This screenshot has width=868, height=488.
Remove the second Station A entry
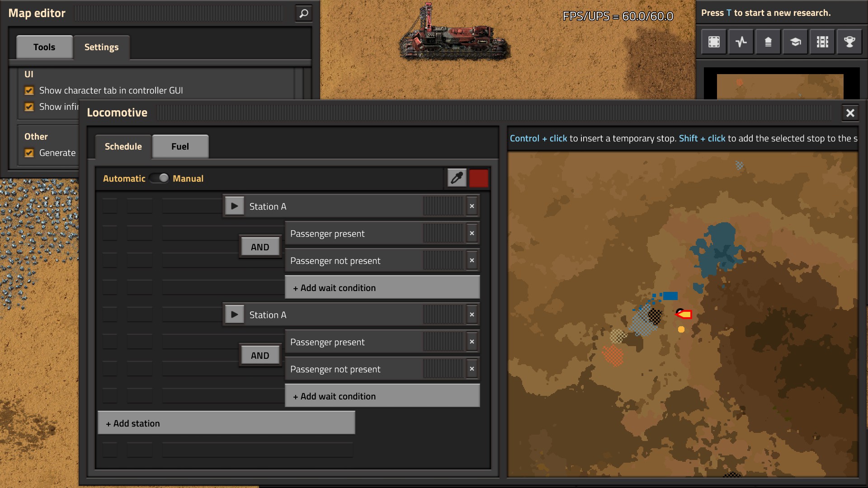pyautogui.click(x=472, y=314)
